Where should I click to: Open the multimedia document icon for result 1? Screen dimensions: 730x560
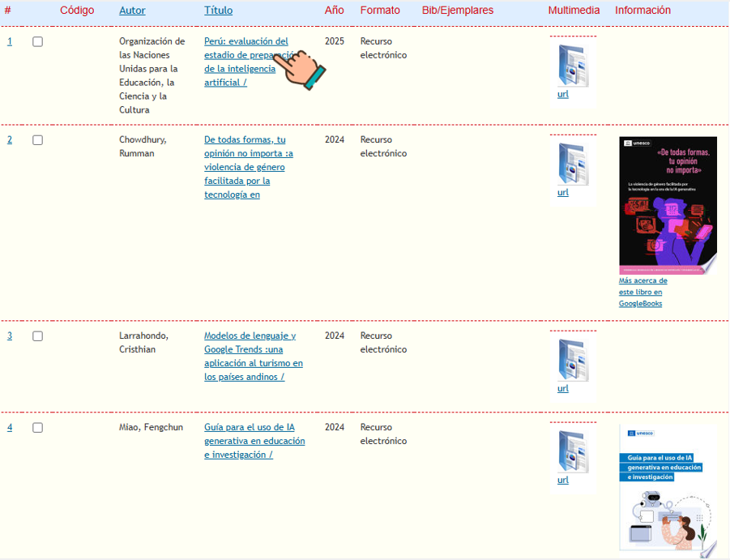[x=573, y=66]
